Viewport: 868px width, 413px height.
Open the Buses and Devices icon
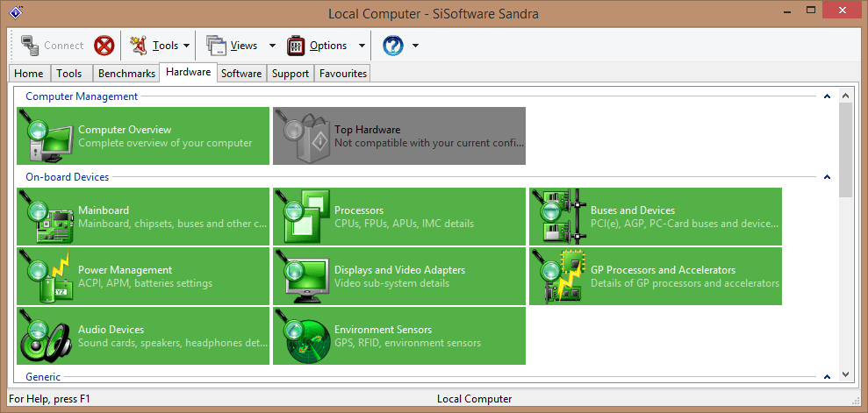click(x=558, y=217)
